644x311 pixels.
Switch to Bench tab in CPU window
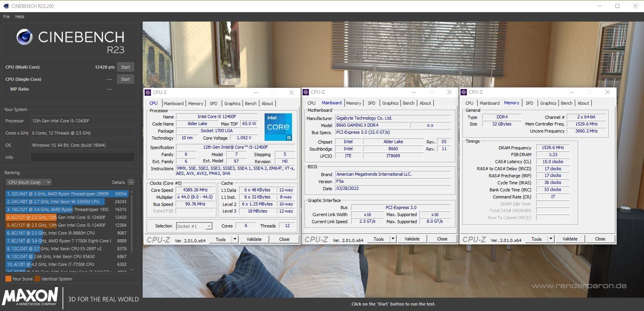click(x=250, y=104)
